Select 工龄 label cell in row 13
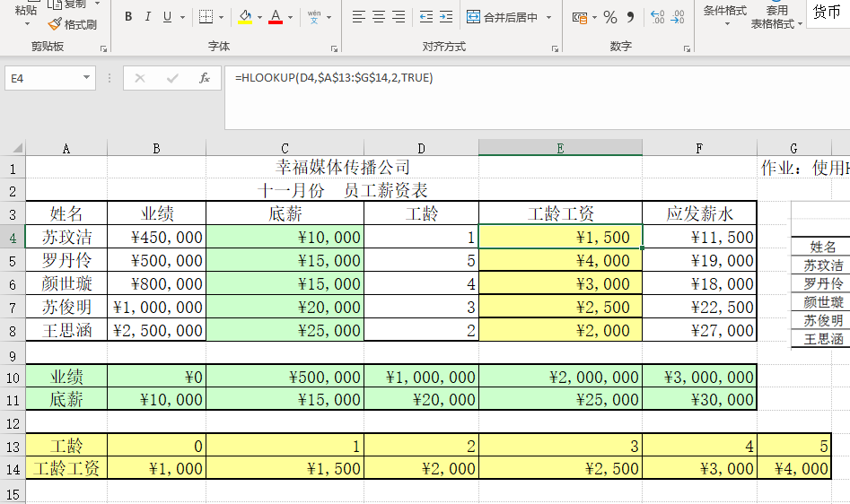The image size is (850, 504). pos(66,446)
